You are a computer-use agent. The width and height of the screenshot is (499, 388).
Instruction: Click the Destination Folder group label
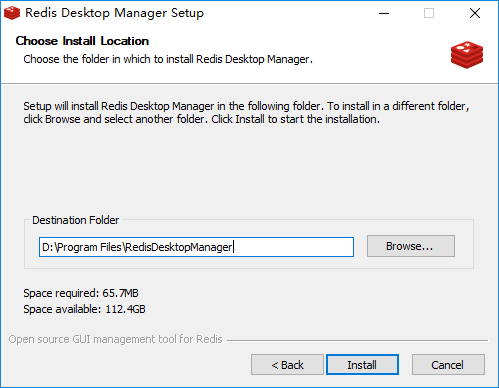coord(75,220)
